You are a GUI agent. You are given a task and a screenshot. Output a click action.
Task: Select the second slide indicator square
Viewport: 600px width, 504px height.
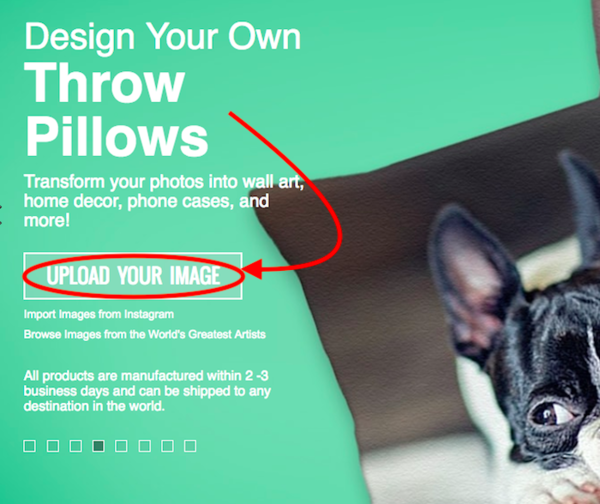tap(53, 446)
